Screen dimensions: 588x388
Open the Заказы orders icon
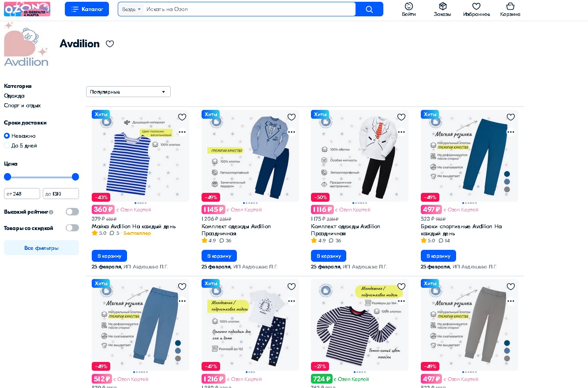tap(442, 9)
